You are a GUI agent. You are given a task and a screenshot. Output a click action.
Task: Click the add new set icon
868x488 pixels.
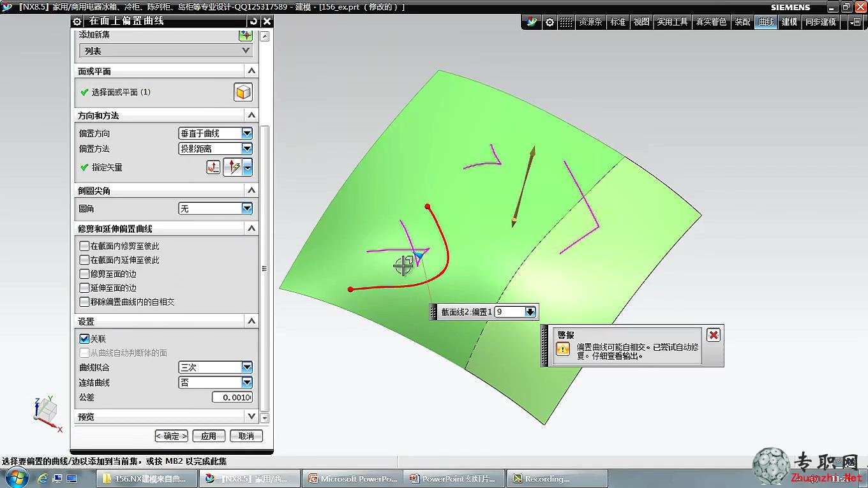[x=245, y=36]
